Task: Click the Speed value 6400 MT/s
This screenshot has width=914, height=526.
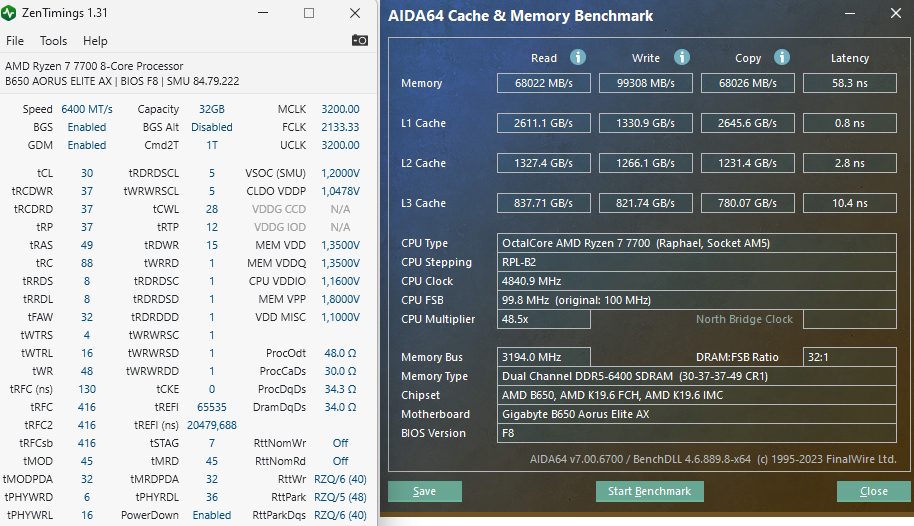Action: (x=87, y=109)
